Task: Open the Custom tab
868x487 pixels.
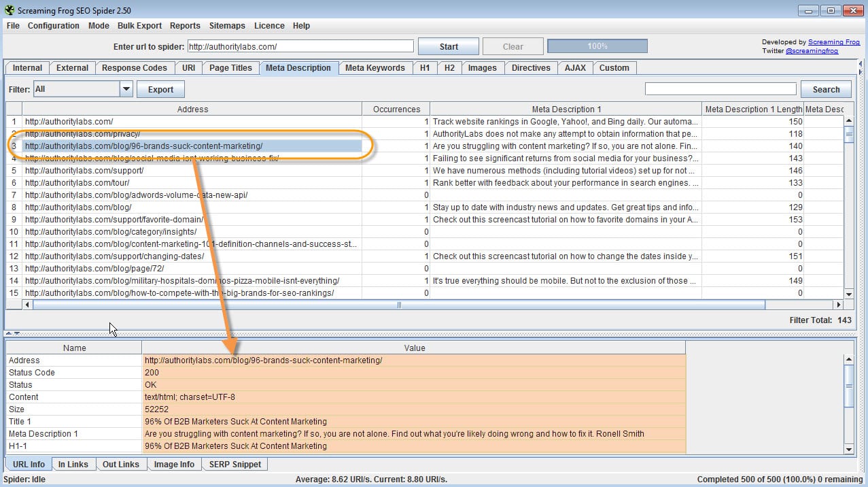Action: [614, 68]
